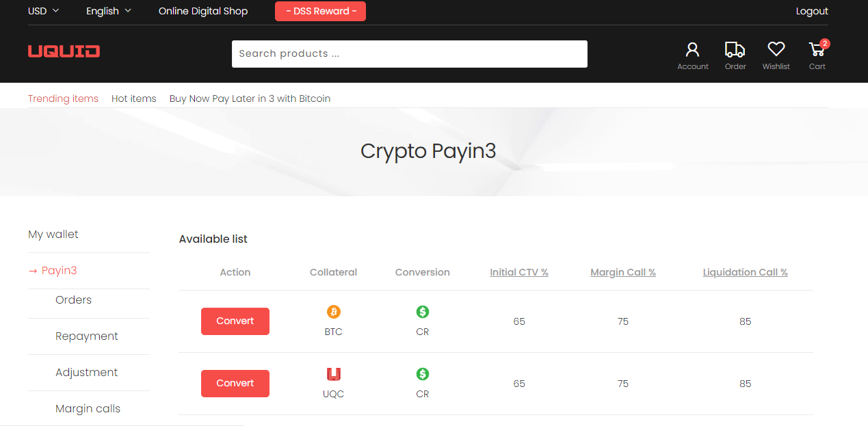Open Buy Now Pay Later with Bitcoin
The width and height of the screenshot is (868, 426).
pyautogui.click(x=250, y=98)
